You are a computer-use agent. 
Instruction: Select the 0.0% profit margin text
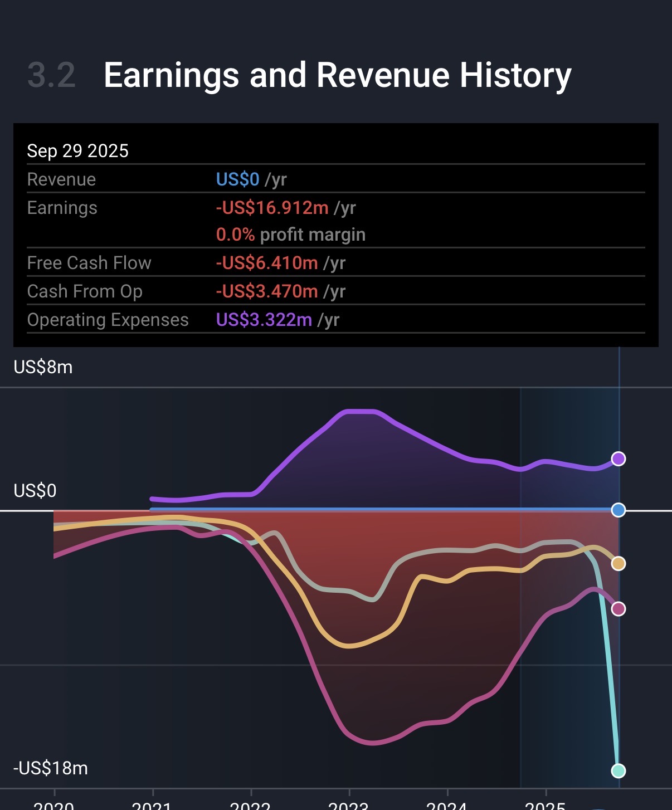click(x=290, y=235)
